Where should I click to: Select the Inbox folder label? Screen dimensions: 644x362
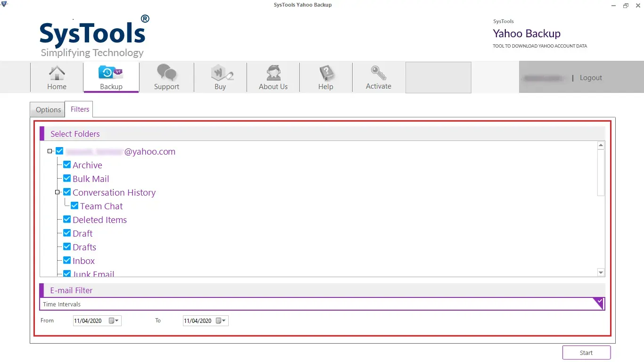(84, 261)
